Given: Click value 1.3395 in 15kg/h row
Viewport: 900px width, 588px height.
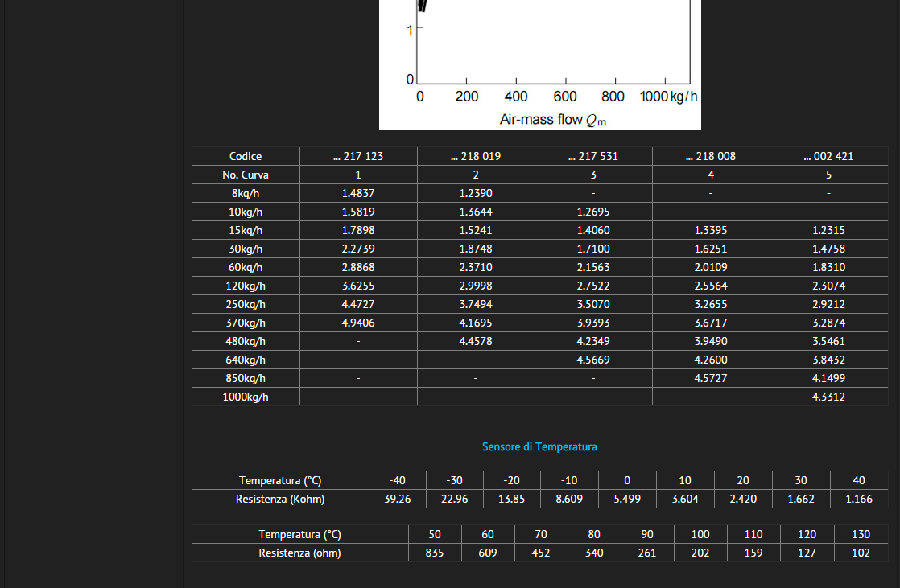Looking at the screenshot, I should tap(711, 230).
